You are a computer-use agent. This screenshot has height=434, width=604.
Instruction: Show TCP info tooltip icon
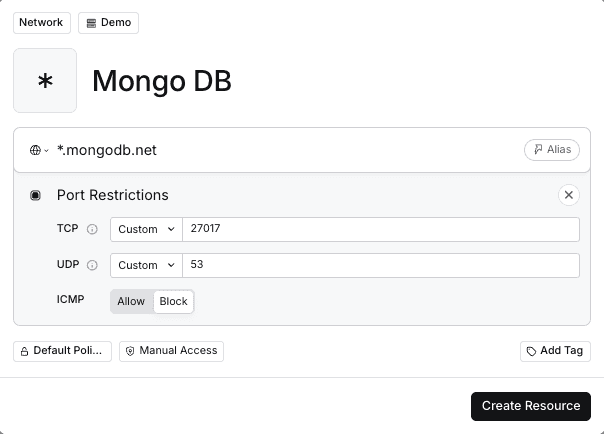click(x=92, y=229)
